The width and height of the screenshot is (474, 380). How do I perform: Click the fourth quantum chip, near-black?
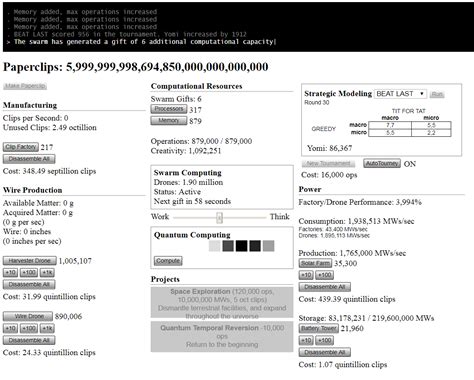pos(255,246)
